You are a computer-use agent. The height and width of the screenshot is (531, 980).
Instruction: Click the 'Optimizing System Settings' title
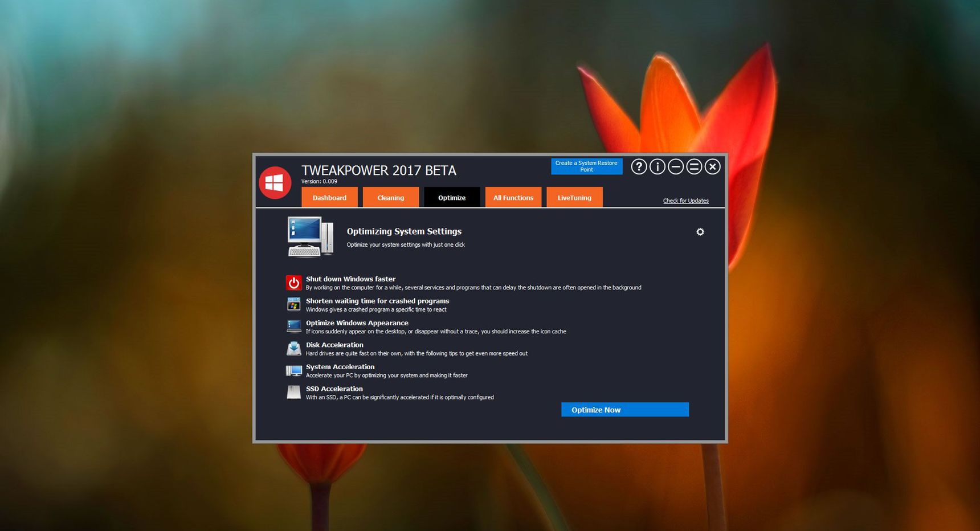pyautogui.click(x=404, y=231)
